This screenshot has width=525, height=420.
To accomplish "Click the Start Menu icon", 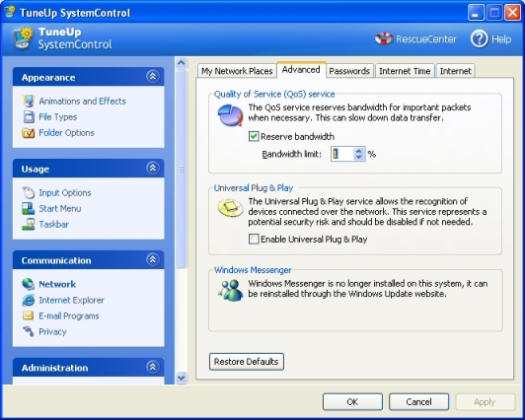I will click(29, 208).
